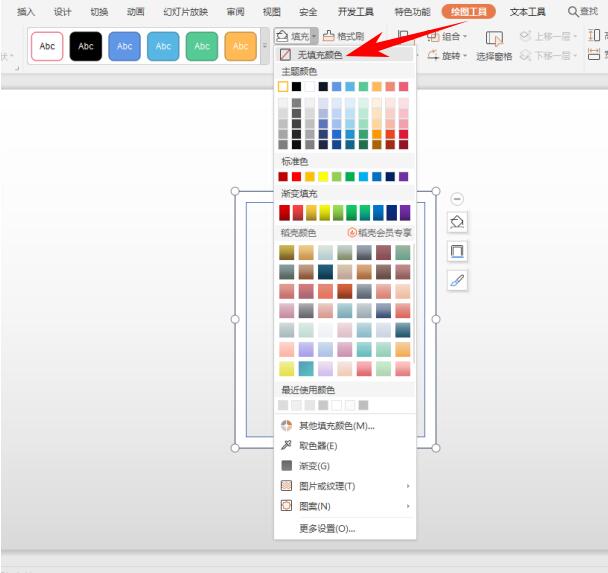
Task: Click the 格式刷 format painter button
Action: pos(343,36)
